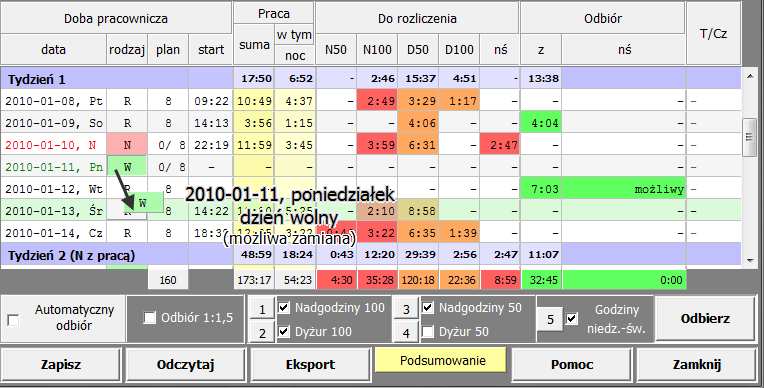Select Tydzień 2 (N z pracą) row
The height and width of the screenshot is (388, 764).
click(x=370, y=255)
